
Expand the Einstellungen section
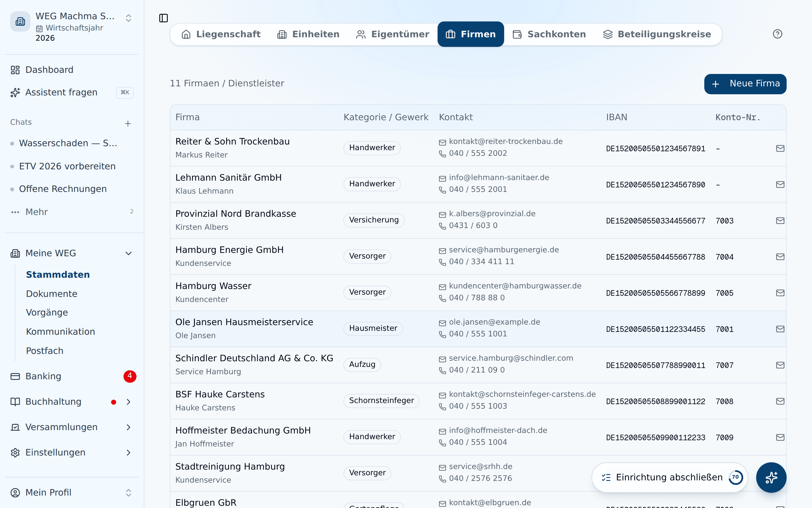pos(128,453)
